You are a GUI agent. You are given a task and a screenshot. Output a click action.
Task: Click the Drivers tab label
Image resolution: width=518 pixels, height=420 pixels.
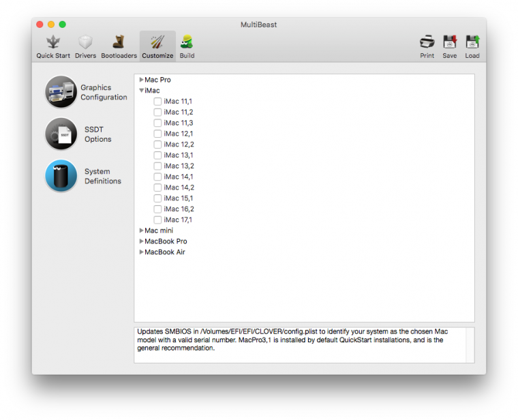85,56
